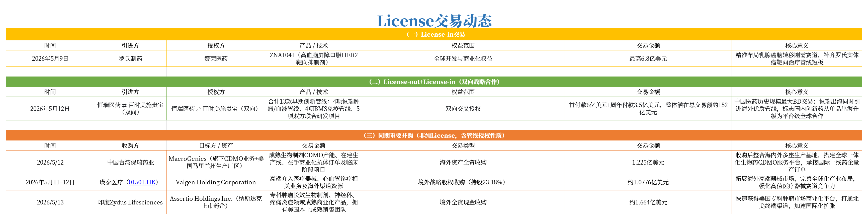Screen dimensions: 868x220
Task: Select the 赞荣医药 cell
Action: click(x=216, y=59)
